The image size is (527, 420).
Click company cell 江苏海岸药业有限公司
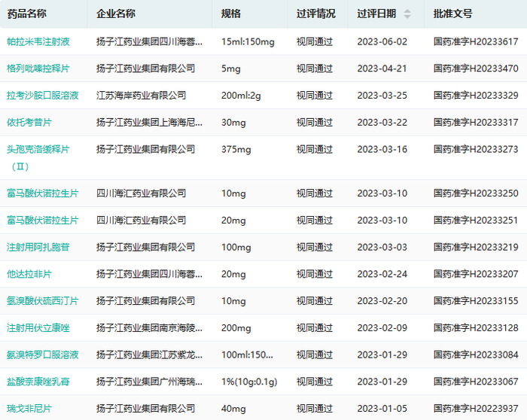point(142,96)
